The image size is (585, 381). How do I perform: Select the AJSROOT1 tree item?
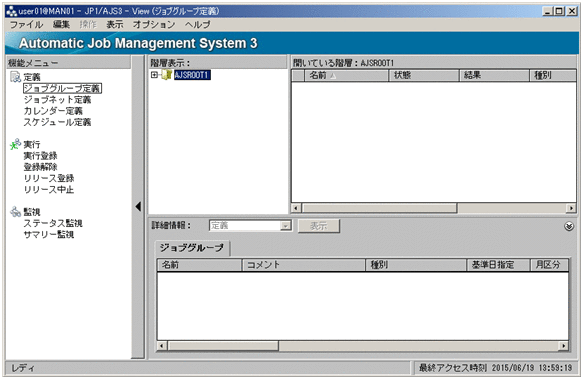[192, 75]
